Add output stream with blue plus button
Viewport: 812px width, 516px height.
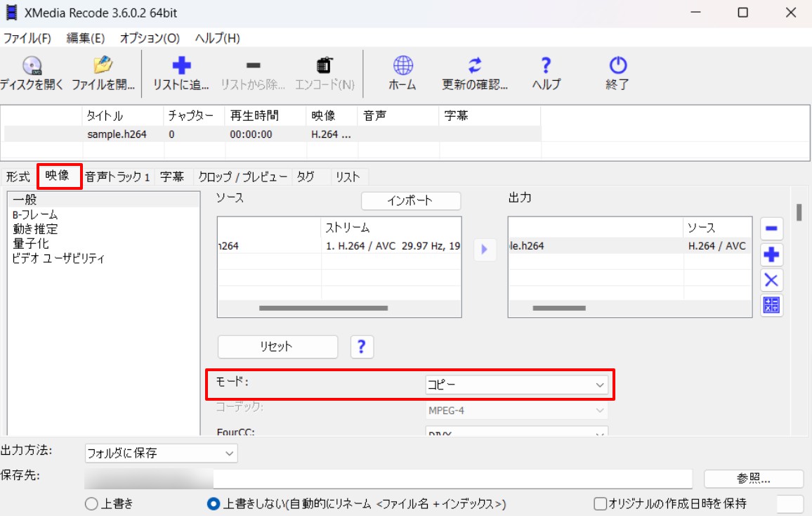click(x=771, y=254)
